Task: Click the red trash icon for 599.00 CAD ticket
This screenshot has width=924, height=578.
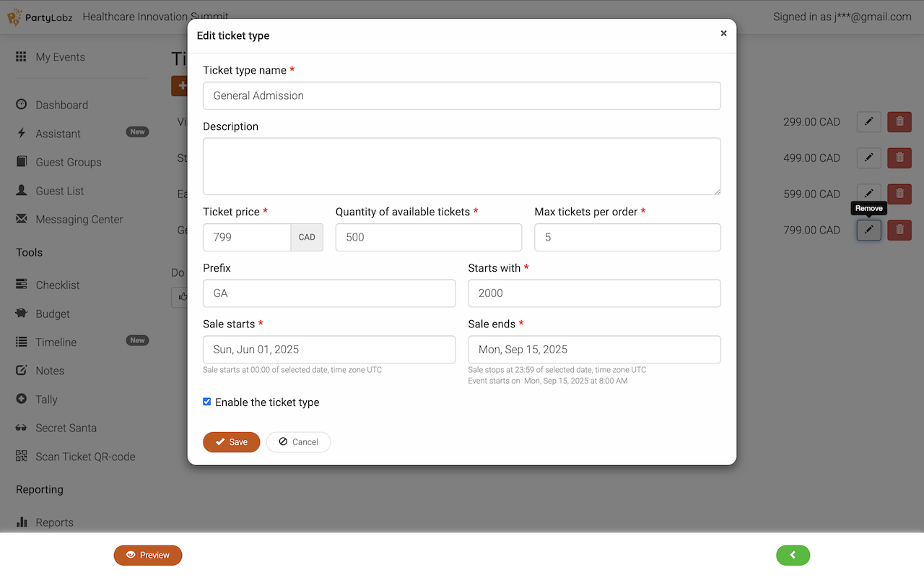Action: point(899,194)
